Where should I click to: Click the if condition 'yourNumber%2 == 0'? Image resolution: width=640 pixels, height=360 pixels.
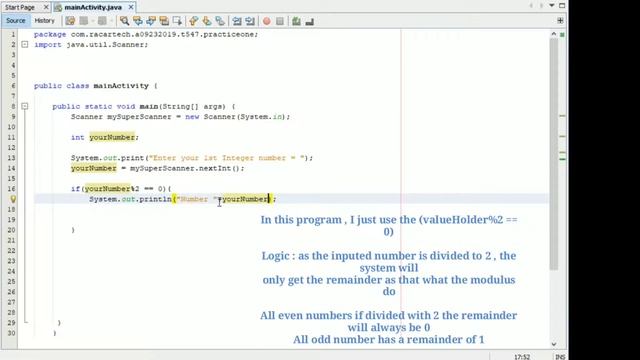125,189
